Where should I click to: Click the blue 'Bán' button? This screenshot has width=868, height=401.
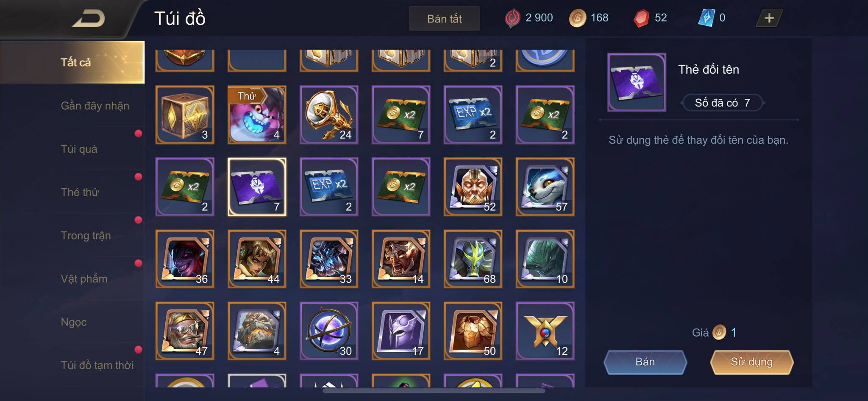click(645, 362)
